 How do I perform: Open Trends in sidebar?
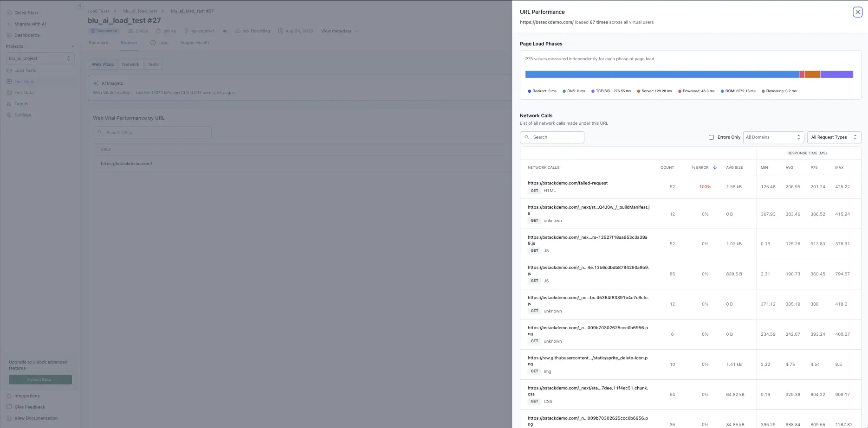coord(21,104)
